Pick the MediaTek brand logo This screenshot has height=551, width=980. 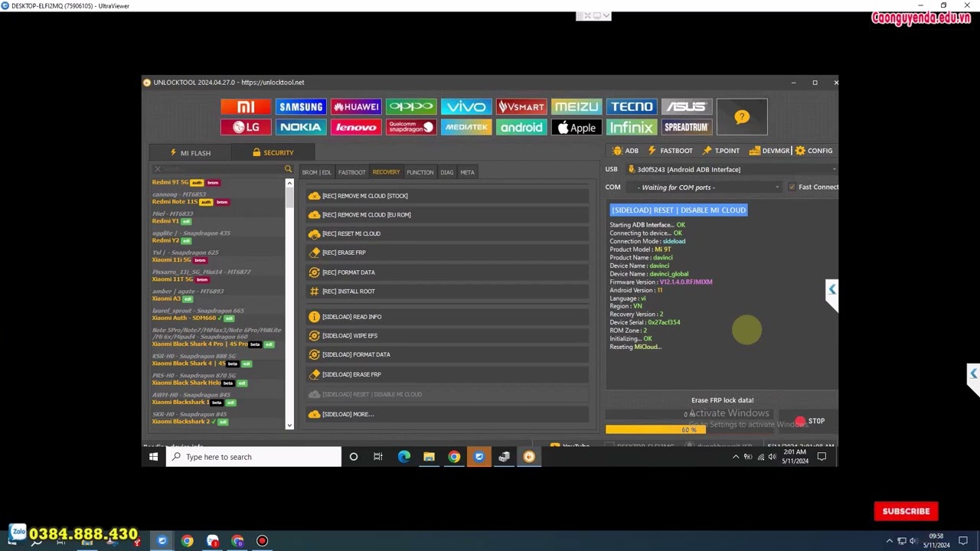[466, 128]
